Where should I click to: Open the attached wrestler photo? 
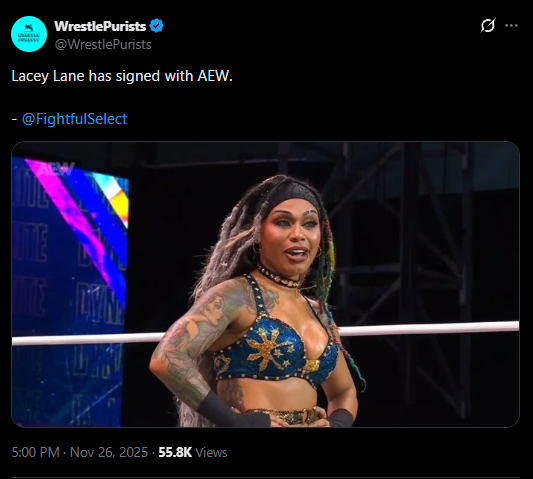(265, 284)
